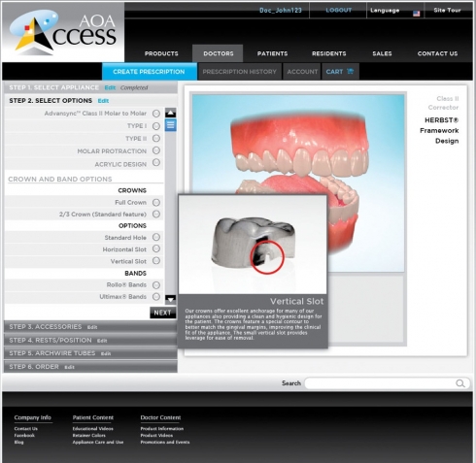Open the Contact Us menu
Image resolution: width=476 pixels, height=463 pixels.
pyautogui.click(x=437, y=53)
